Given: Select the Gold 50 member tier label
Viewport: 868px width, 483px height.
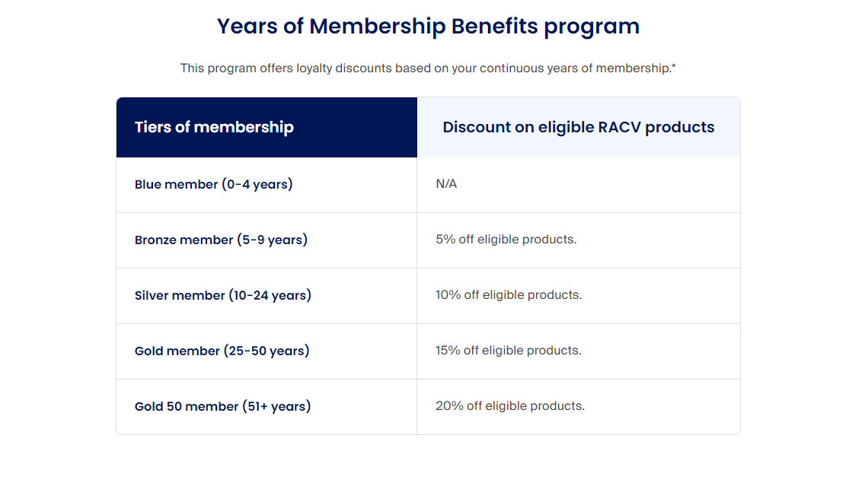Looking at the screenshot, I should (x=187, y=406).
